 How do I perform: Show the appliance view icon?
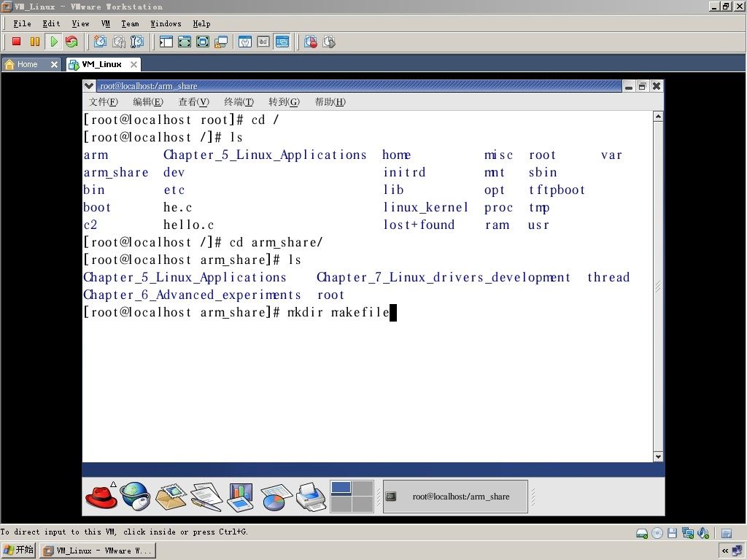point(263,42)
